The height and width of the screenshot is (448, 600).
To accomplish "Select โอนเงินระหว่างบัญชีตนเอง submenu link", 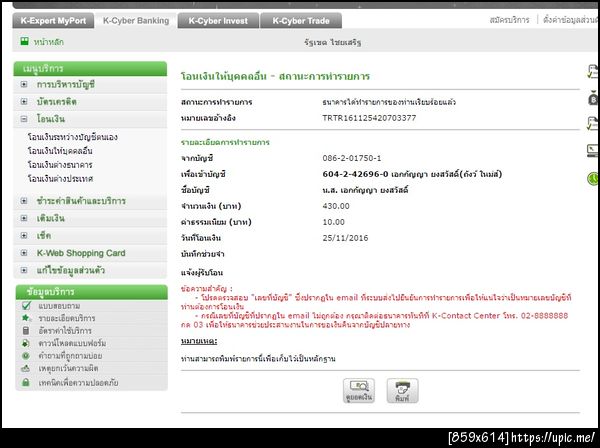I will (x=73, y=137).
